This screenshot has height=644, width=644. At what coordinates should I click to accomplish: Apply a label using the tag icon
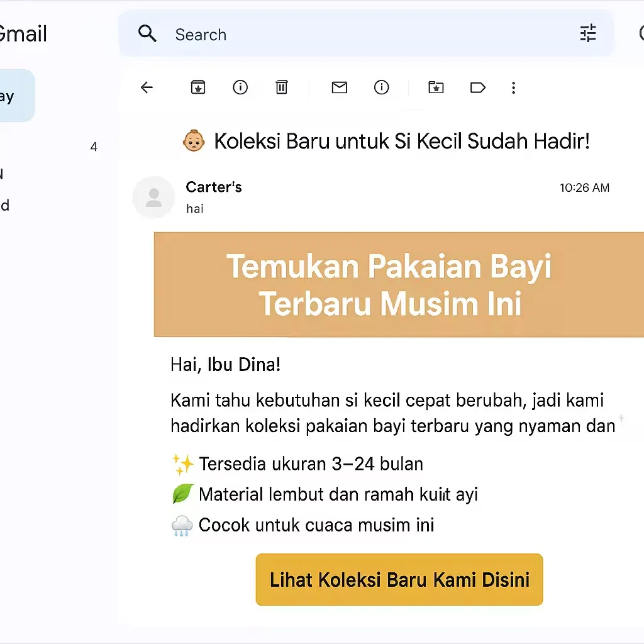pyautogui.click(x=478, y=88)
